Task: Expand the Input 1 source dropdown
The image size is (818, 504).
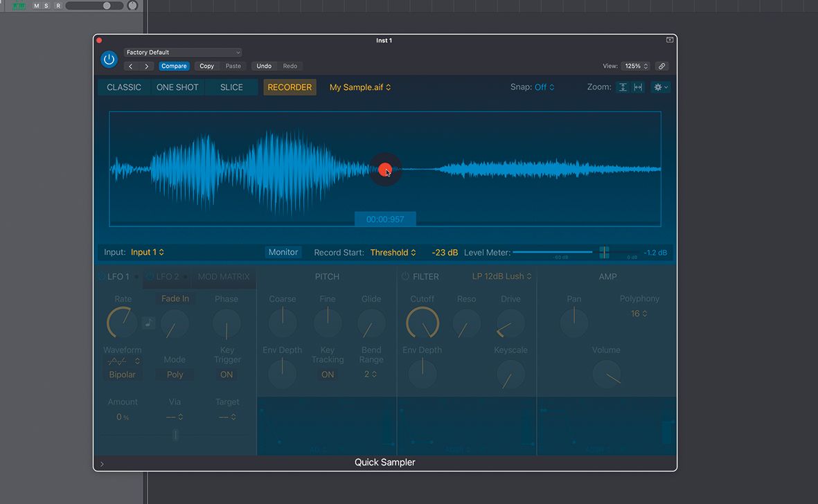Action: coord(148,253)
